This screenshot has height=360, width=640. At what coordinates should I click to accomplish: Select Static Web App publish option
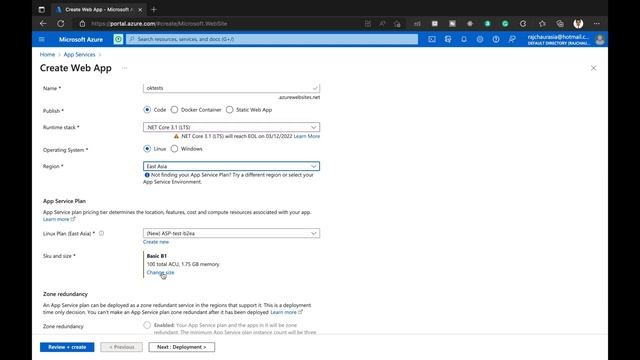(x=229, y=110)
